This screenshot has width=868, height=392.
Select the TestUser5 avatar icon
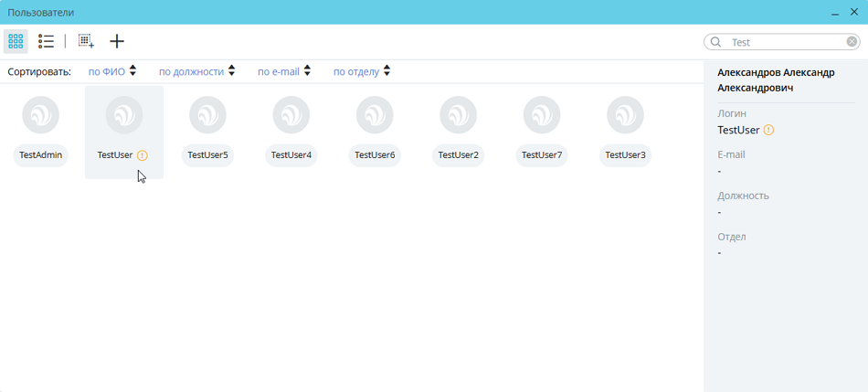pyautogui.click(x=207, y=115)
